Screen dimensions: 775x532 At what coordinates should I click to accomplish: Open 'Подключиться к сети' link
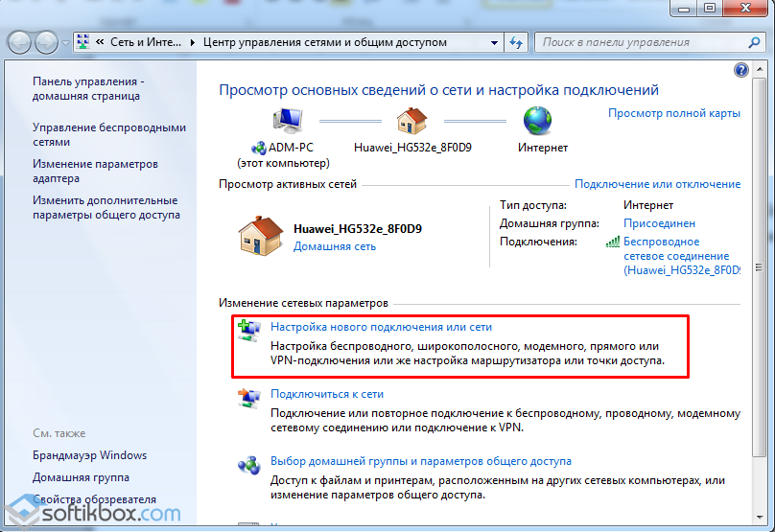click(x=327, y=394)
